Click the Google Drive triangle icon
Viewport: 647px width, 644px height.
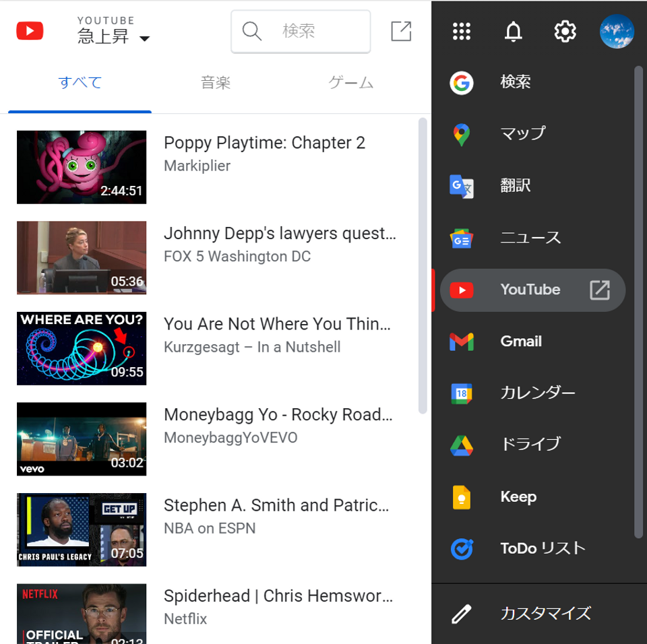click(462, 445)
